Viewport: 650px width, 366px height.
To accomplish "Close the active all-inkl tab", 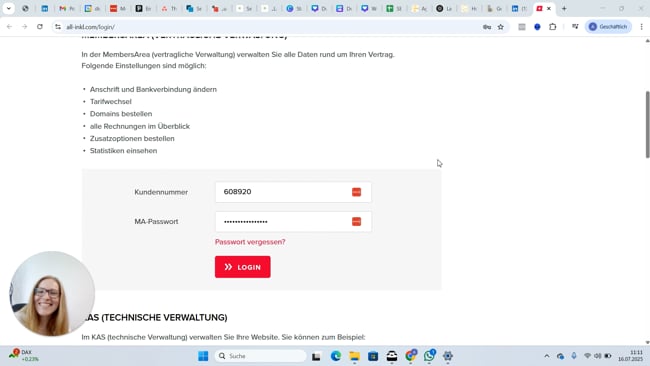I will 549,8.
